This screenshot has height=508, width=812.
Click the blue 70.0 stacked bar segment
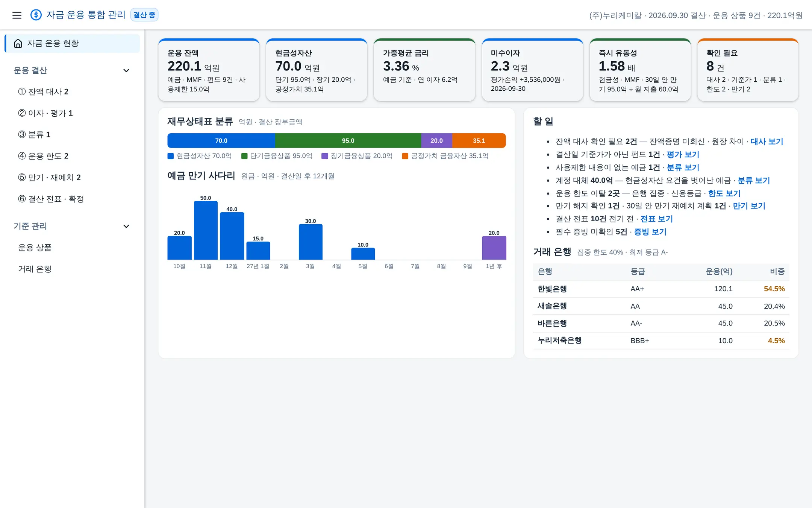click(x=221, y=141)
